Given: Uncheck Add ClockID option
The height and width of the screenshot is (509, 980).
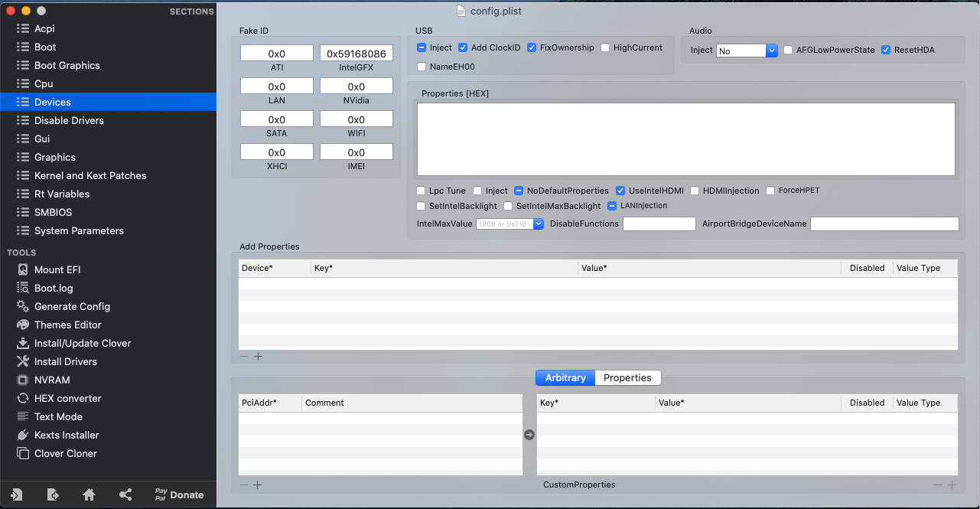Looking at the screenshot, I should 463,47.
